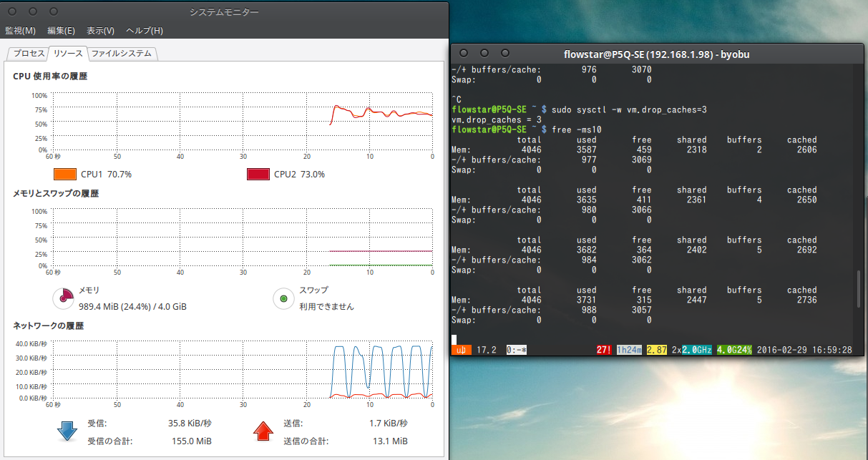868x460 pixels.
Task: Open the 表示(V) menu
Action: pos(100,31)
